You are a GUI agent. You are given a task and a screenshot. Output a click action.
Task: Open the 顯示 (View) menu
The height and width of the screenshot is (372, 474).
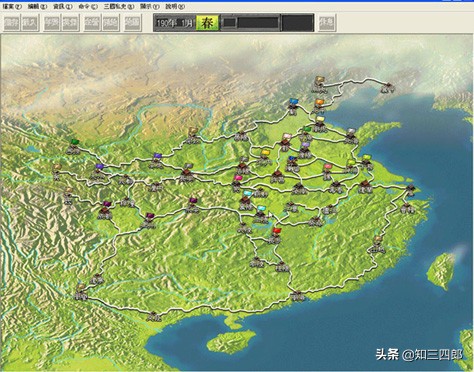(149, 6)
